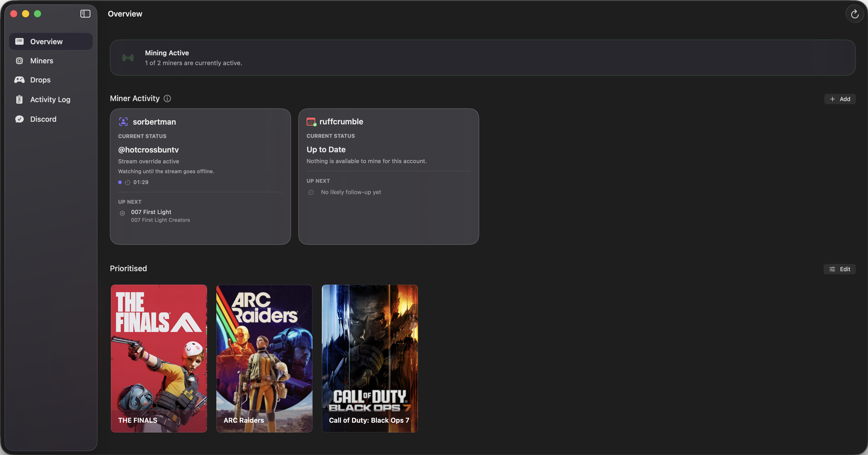Show Miner Activity info icon details
The height and width of the screenshot is (455, 868).
point(167,98)
